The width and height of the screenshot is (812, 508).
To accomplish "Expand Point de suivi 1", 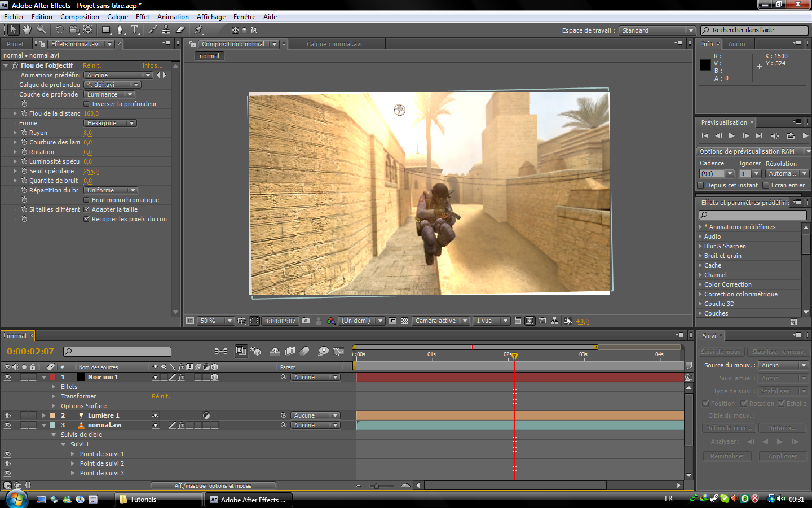I will 73,454.
